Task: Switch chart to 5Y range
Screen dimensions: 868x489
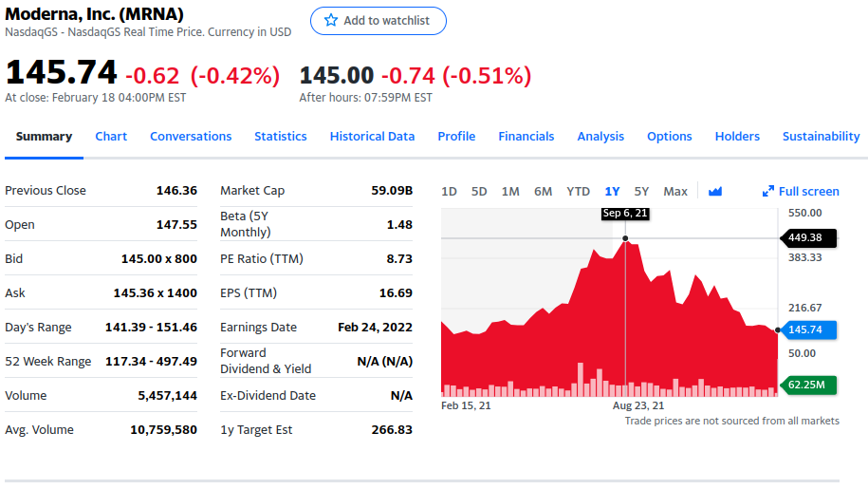Action: pos(641,192)
